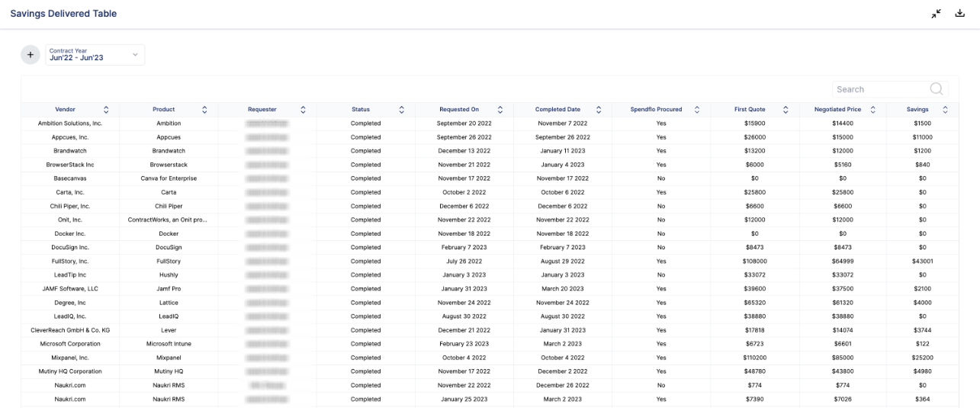Image resolution: width=980 pixels, height=408 pixels.
Task: Click negotiated price $64999
Action: click(843, 261)
